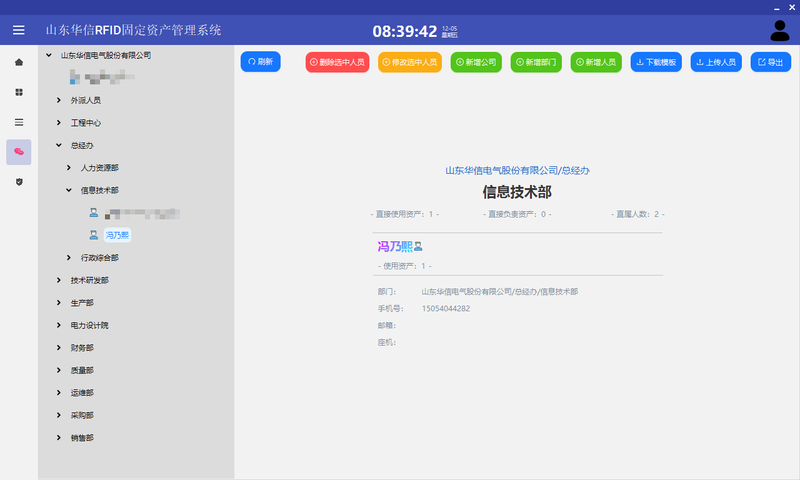The image size is (800, 480).
Task: Expand the 财务部 tree node
Action: [59, 348]
